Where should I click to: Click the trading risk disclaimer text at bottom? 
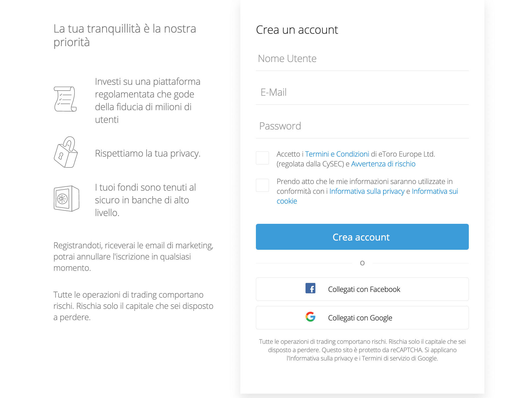[362, 350]
